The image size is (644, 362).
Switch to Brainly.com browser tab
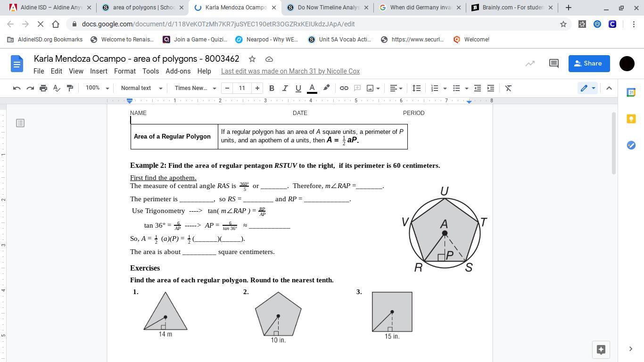point(512,8)
